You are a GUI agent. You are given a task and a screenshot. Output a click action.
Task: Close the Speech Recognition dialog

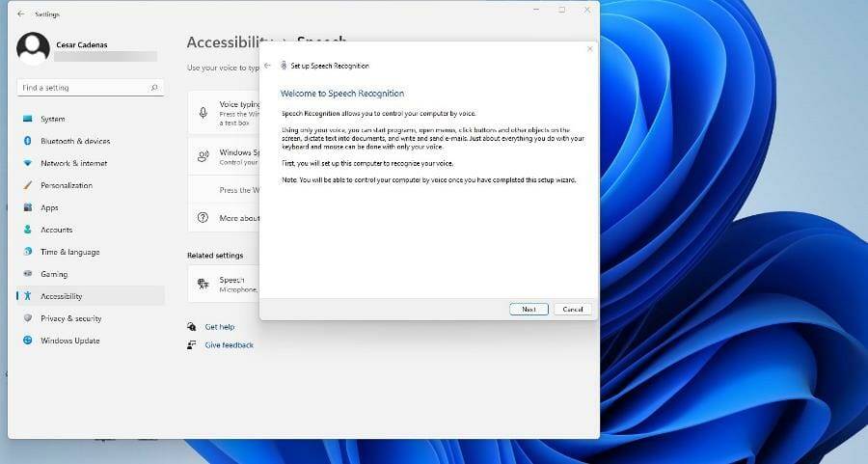click(589, 49)
